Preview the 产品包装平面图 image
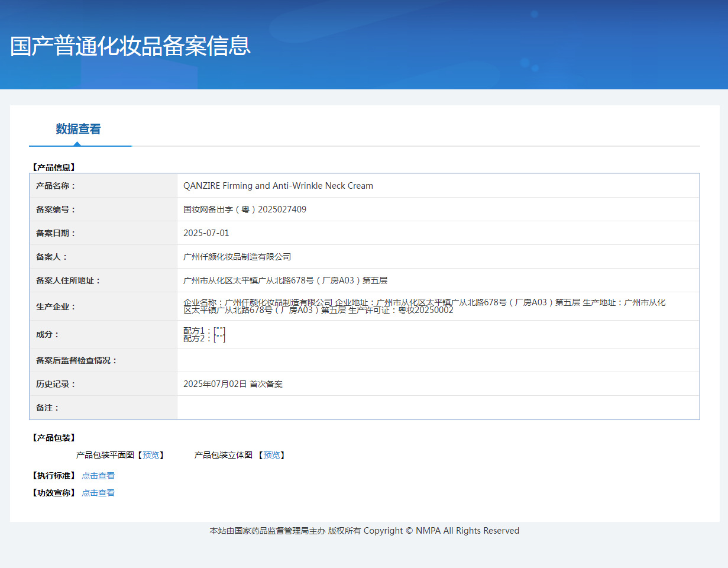 [151, 455]
